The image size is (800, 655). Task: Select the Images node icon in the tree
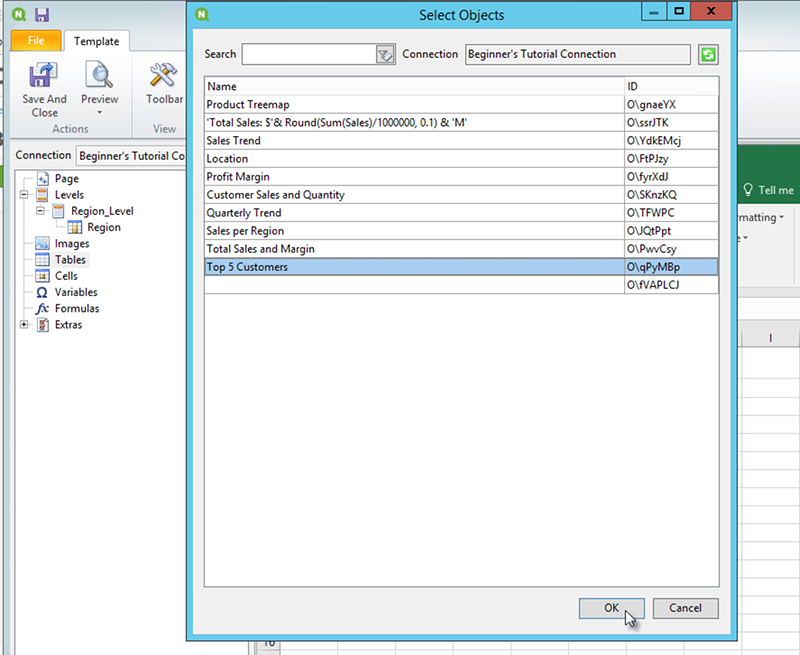point(42,244)
